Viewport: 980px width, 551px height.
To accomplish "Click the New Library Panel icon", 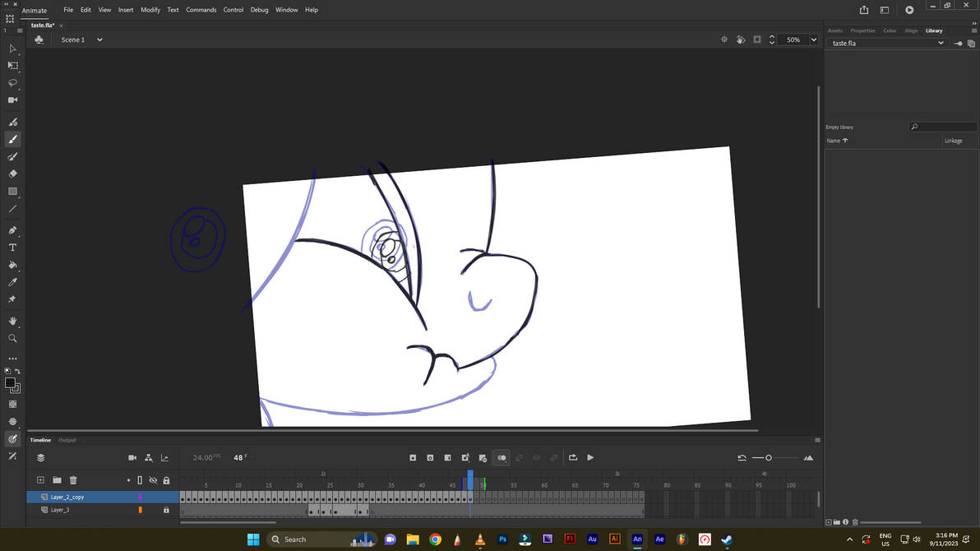I will click(x=971, y=43).
